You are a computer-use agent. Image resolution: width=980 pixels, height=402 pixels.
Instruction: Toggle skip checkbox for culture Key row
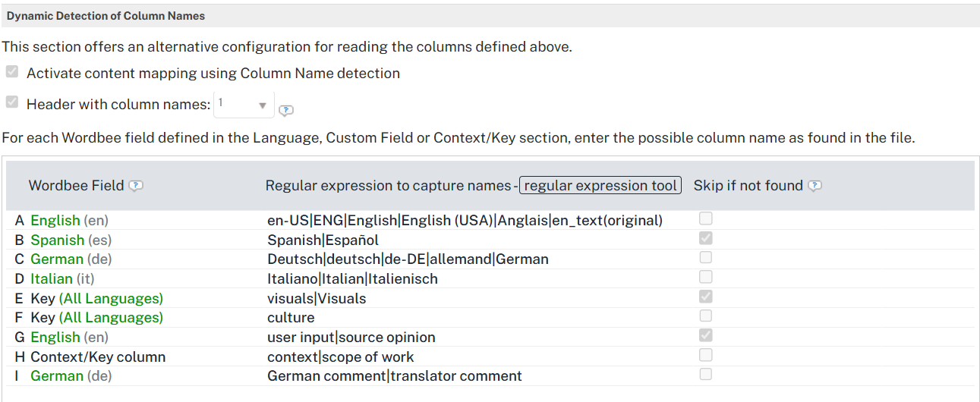(706, 316)
